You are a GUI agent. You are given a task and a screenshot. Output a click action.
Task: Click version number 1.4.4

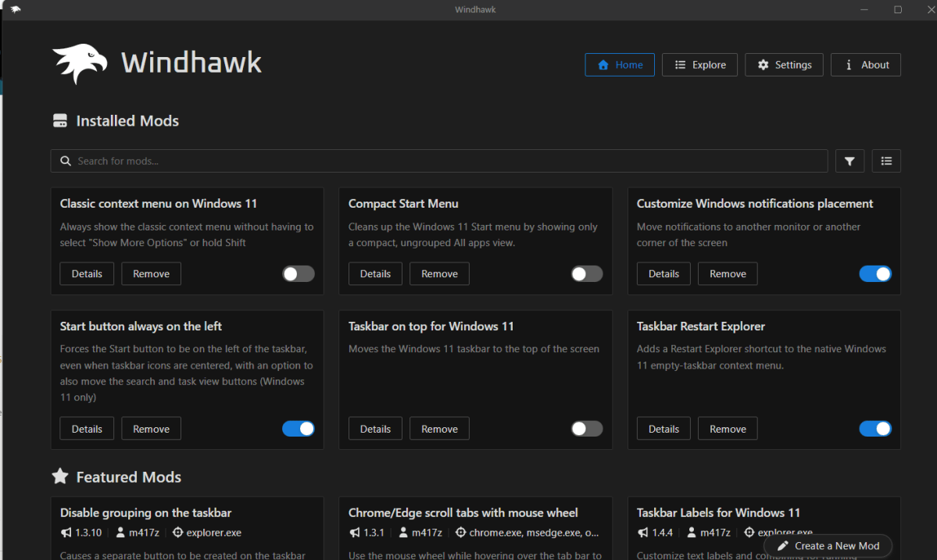coord(662,533)
